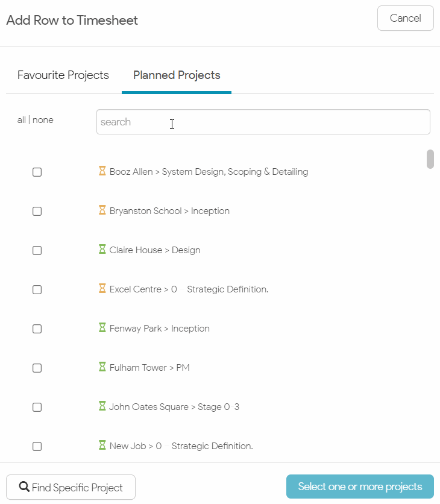Select all projects via 'all' link
The height and width of the screenshot is (504, 440).
(21, 120)
